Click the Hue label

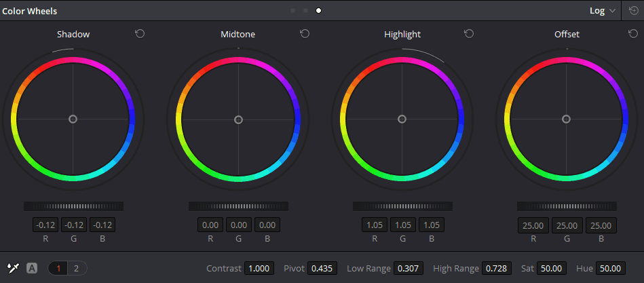tap(584, 269)
